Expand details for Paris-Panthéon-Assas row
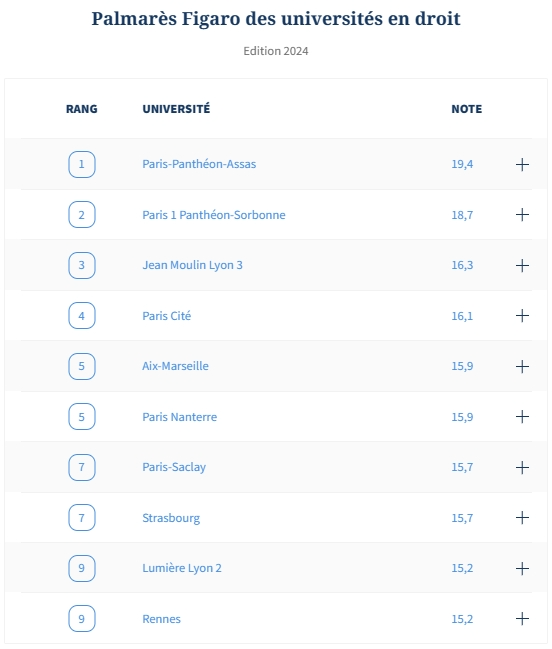Image resolution: width=552 pixels, height=649 pixels. [x=522, y=164]
